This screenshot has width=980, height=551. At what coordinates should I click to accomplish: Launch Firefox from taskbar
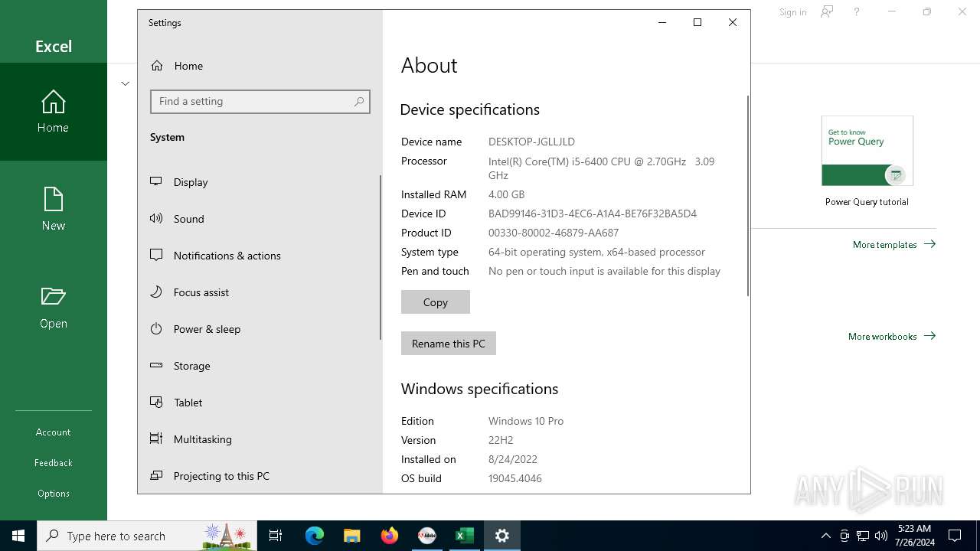click(390, 536)
